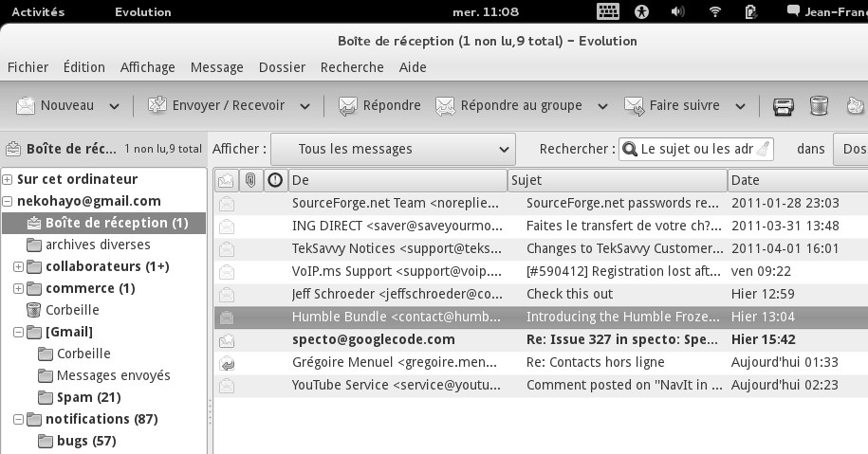Click the envelope icon of SourceForge.net Team row
868x454 pixels.
coord(227,204)
